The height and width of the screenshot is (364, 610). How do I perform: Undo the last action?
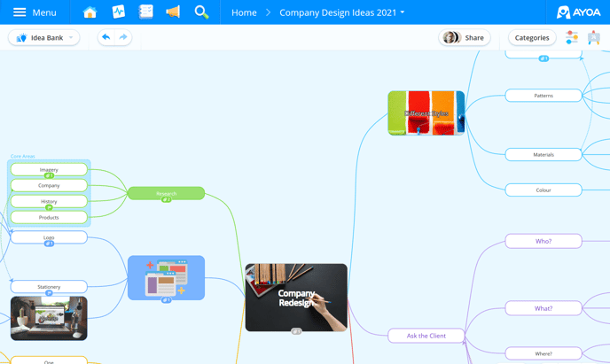pyautogui.click(x=106, y=37)
